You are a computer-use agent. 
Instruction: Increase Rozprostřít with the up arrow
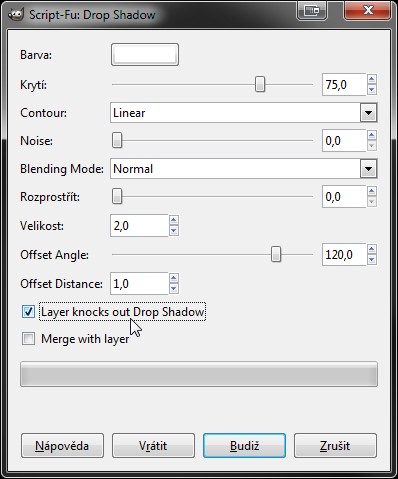(x=372, y=191)
